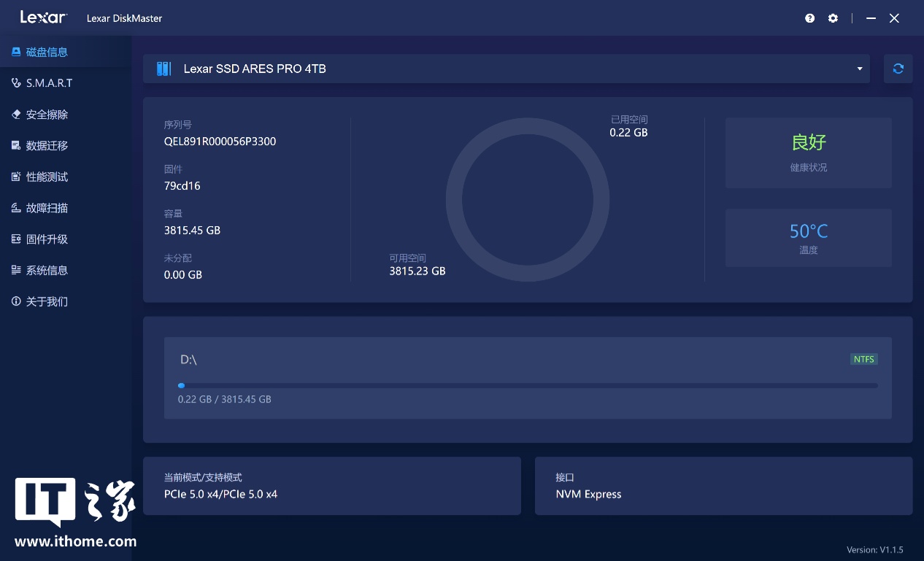
Task: Click the performance test sidebar icon
Action: coord(16,177)
